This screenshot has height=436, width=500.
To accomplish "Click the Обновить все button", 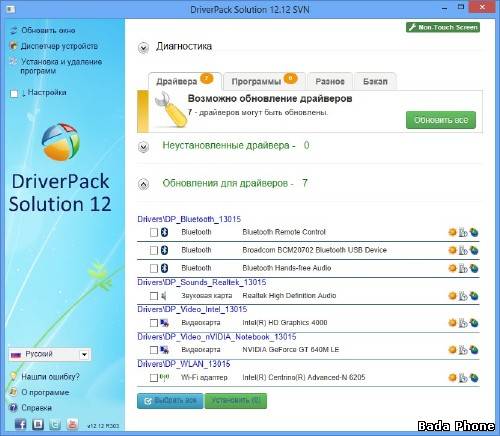I will click(441, 120).
